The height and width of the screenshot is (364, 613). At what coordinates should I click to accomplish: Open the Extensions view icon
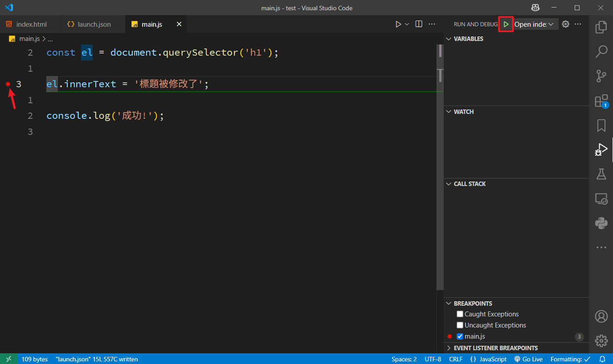[601, 101]
